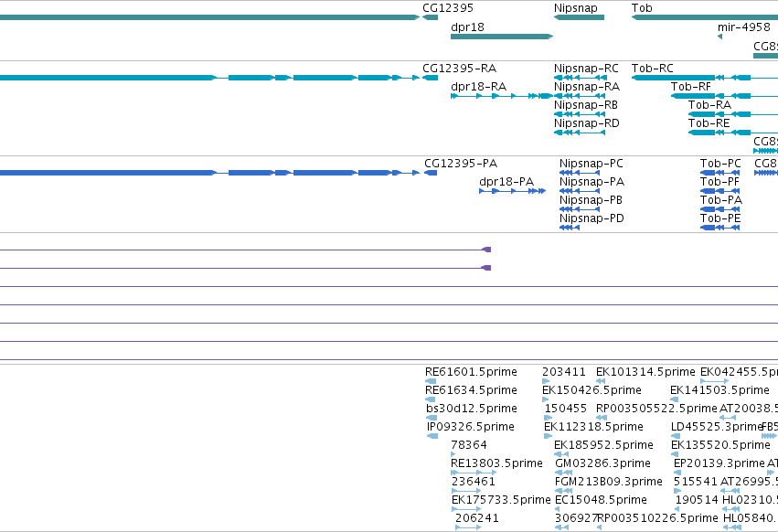
Task: Select the RE61634.5prime EST entry
Action: coord(471,390)
